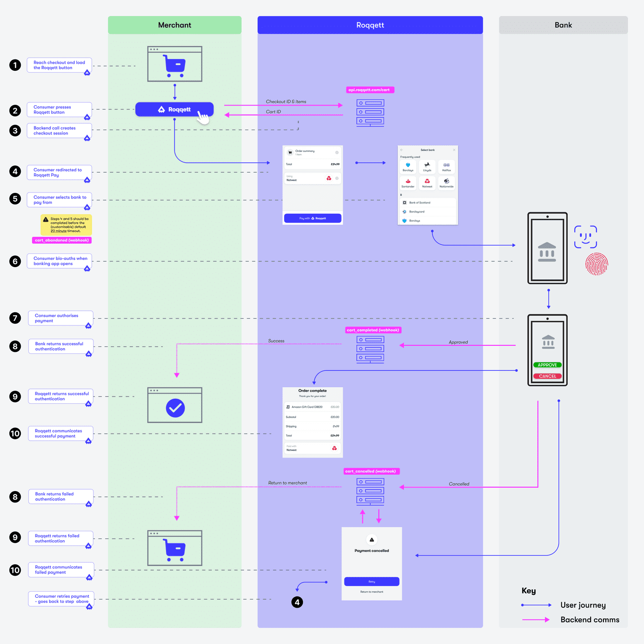Click the Face ID smiley icon
The width and height of the screenshot is (644, 644).
point(585,237)
